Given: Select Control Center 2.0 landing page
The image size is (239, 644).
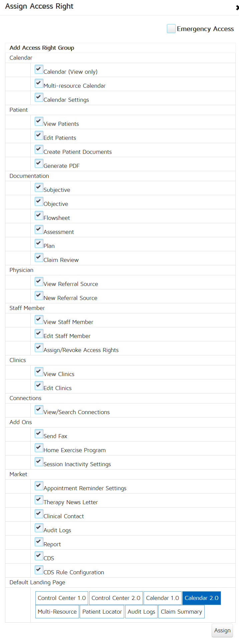Looking at the screenshot, I should coord(116,598).
